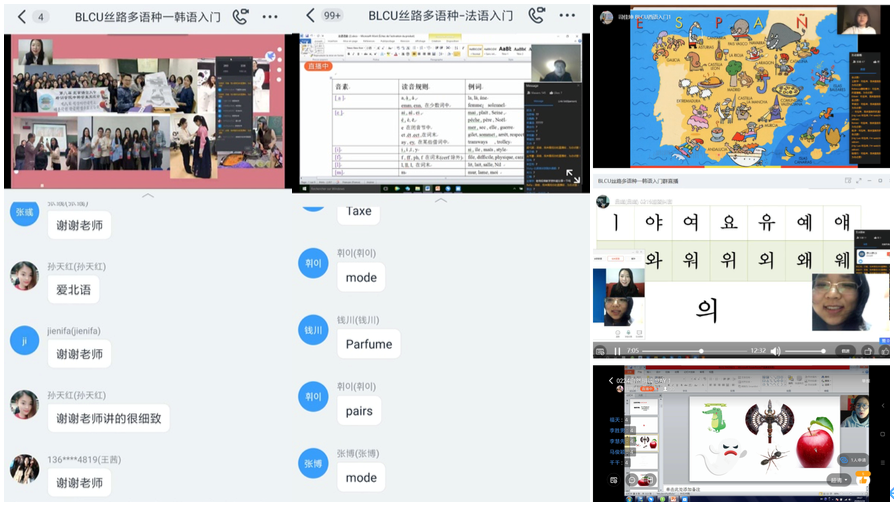
Task: Open more options for the Korean intro chat
Action: 271,16
